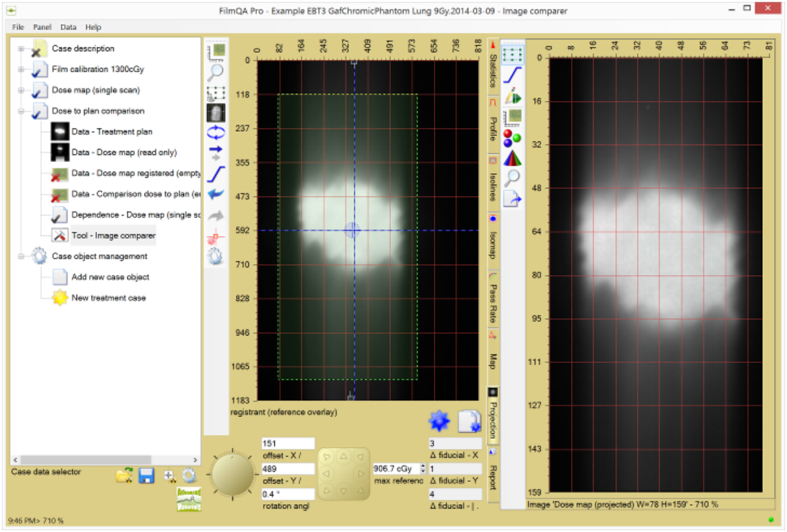The width and height of the screenshot is (787, 532).
Task: Click the phantom image thumbnail icon
Action: (216, 112)
